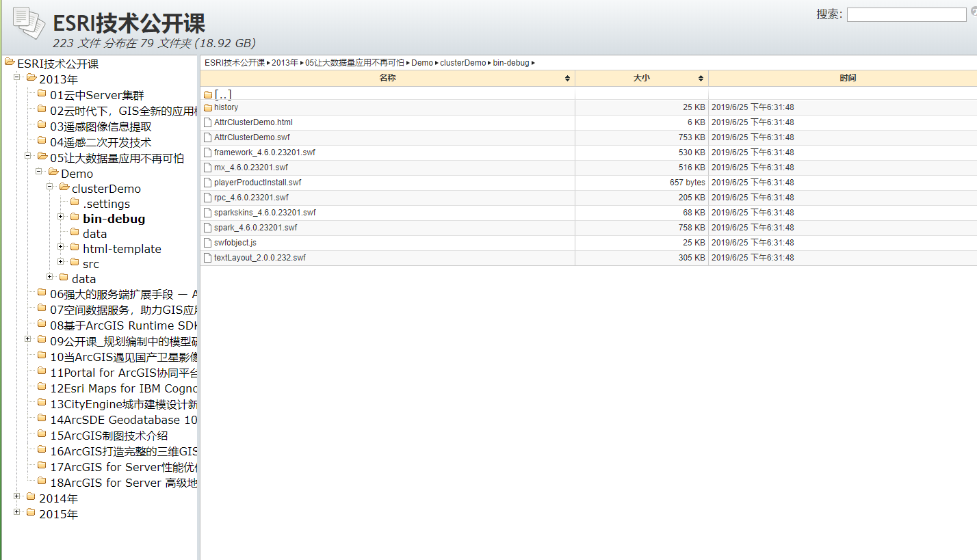Click the history folder icon in file list
The width and height of the screenshot is (977, 560).
point(208,107)
